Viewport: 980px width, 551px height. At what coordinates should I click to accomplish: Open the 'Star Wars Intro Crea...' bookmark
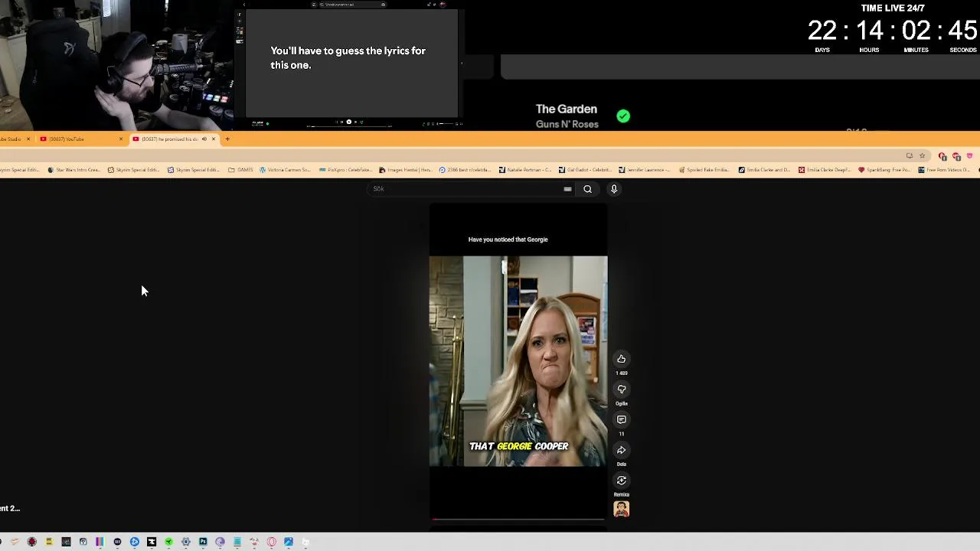(x=73, y=170)
